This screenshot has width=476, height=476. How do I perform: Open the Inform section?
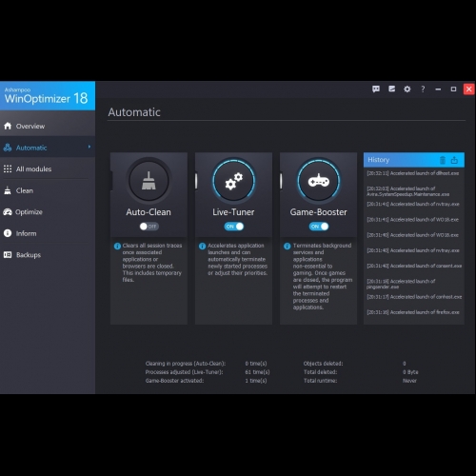tap(48, 233)
